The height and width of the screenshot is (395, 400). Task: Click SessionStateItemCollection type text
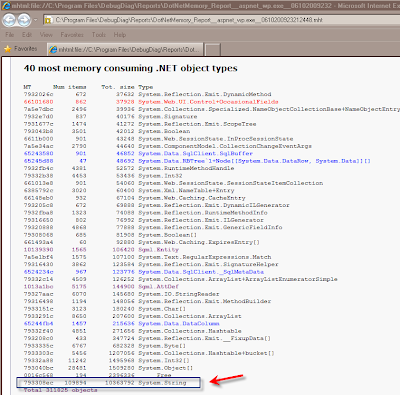231,183
